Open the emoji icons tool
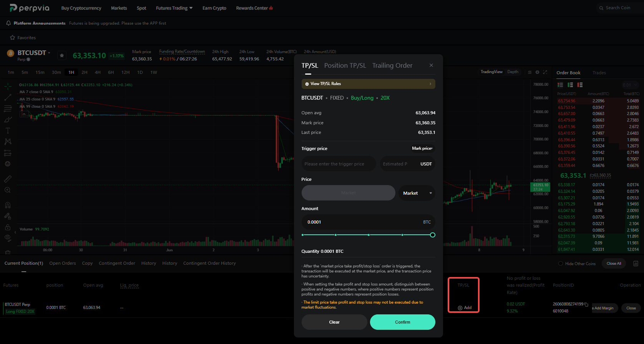644x344 pixels. (x=8, y=164)
